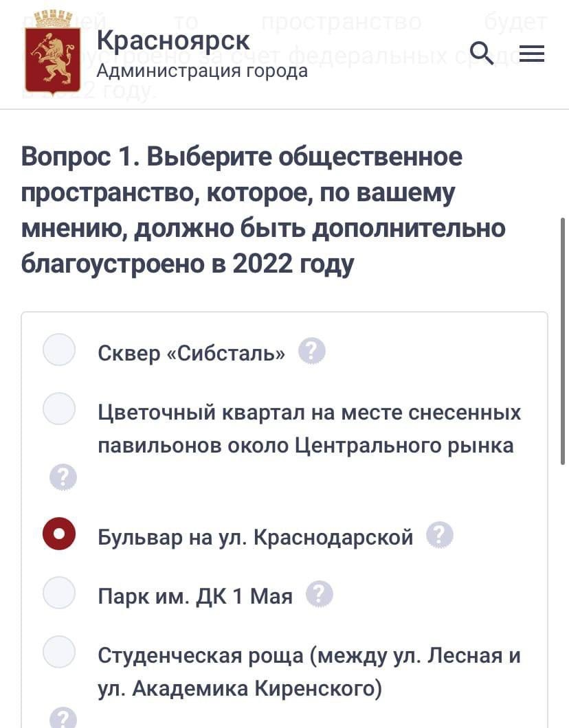Screen dimensions: 569x728
Task: Select the Парк им. ДК 1 Мая radio
Action: pos(59,593)
